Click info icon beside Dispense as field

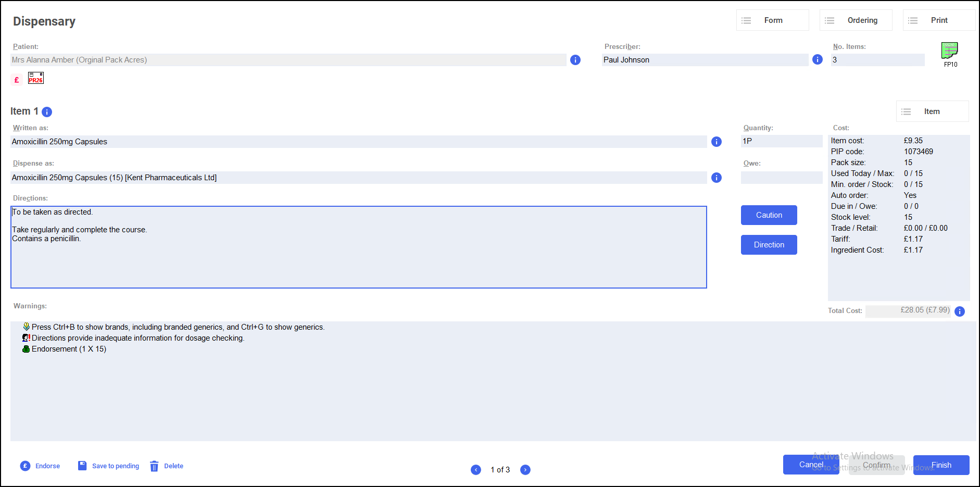716,178
